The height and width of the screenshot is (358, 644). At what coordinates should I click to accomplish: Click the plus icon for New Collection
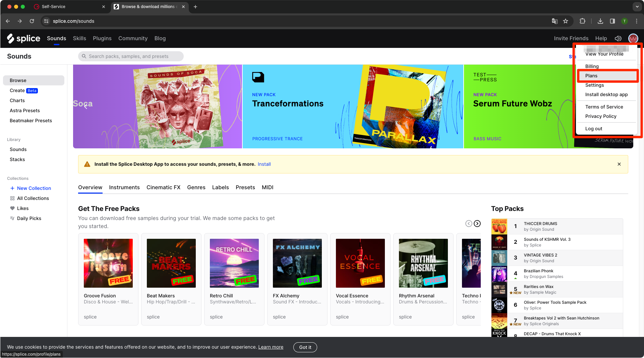pos(12,188)
